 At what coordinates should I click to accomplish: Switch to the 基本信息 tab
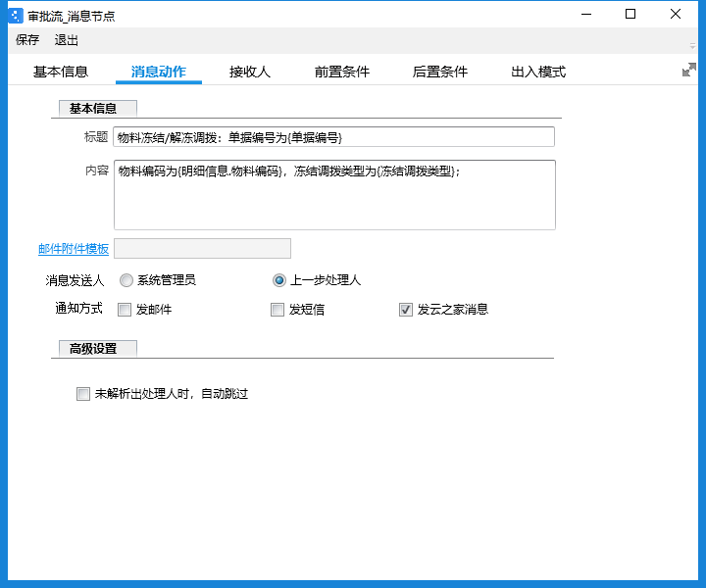click(x=61, y=72)
